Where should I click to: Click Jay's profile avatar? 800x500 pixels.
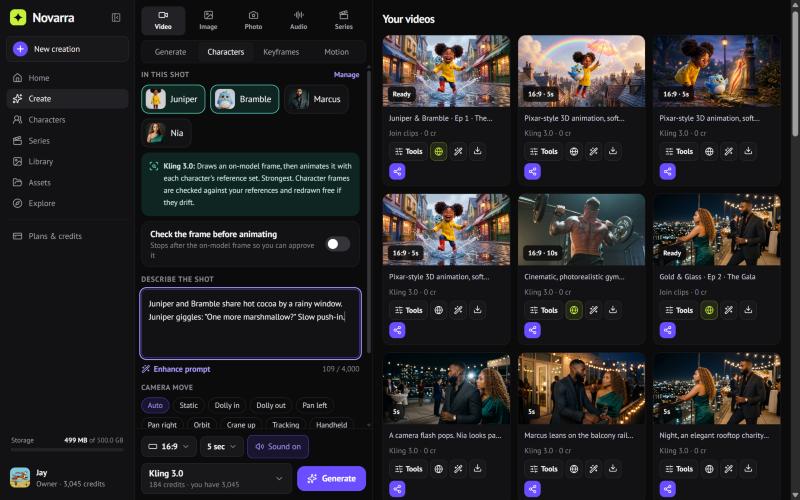click(x=20, y=478)
